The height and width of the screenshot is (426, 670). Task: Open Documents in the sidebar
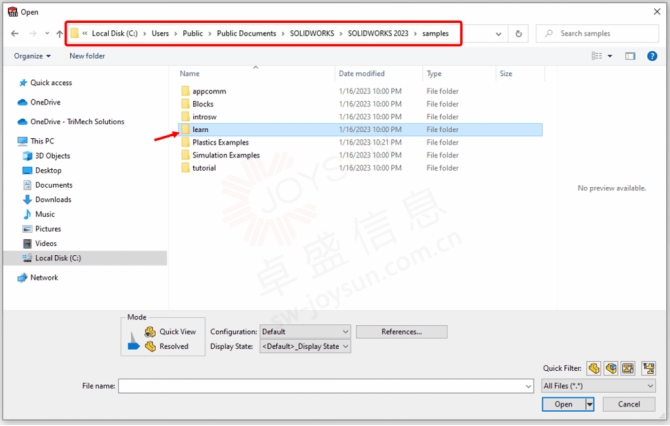53,185
